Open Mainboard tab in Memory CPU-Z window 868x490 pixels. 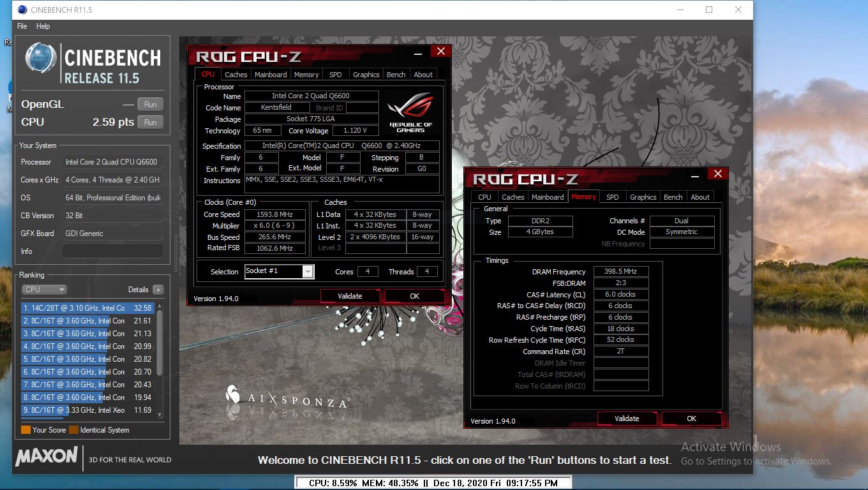548,197
